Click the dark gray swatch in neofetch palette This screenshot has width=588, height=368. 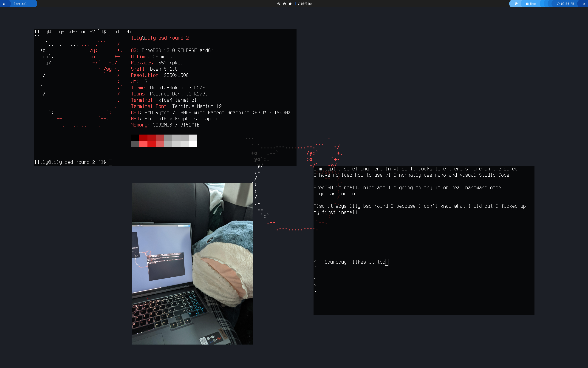point(135,144)
